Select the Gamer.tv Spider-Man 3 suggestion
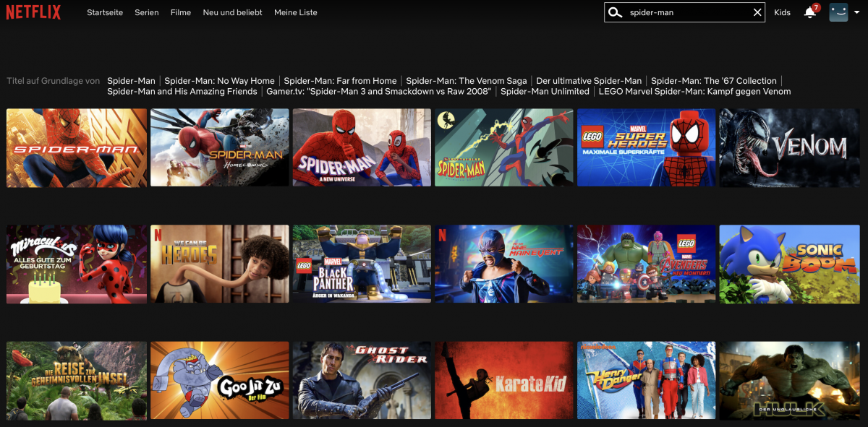This screenshot has width=868, height=427. pyautogui.click(x=379, y=92)
